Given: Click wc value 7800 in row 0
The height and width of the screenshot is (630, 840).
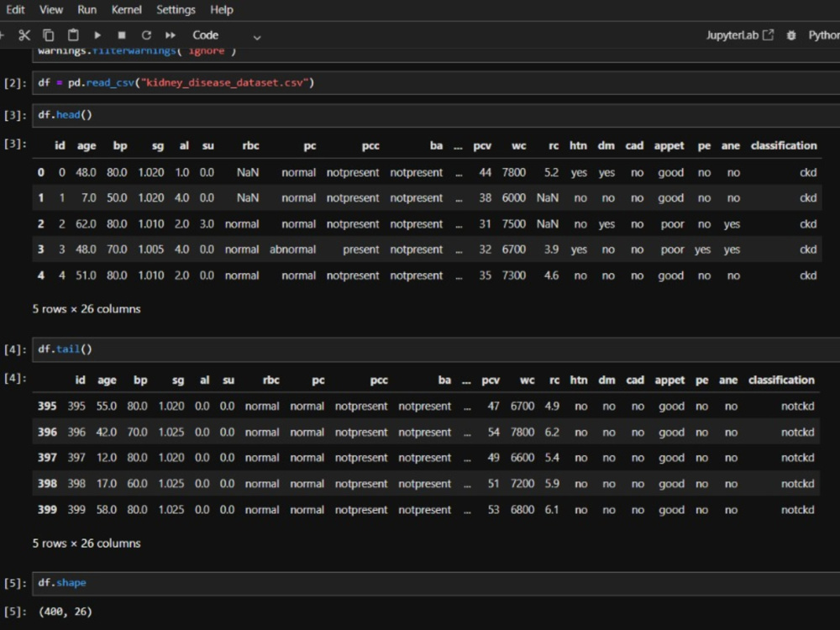Looking at the screenshot, I should [514, 172].
